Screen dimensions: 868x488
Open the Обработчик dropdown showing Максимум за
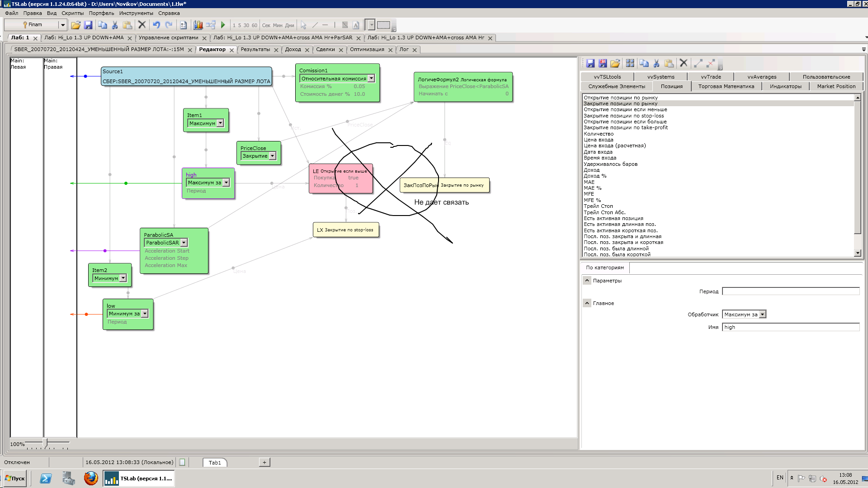click(x=762, y=314)
